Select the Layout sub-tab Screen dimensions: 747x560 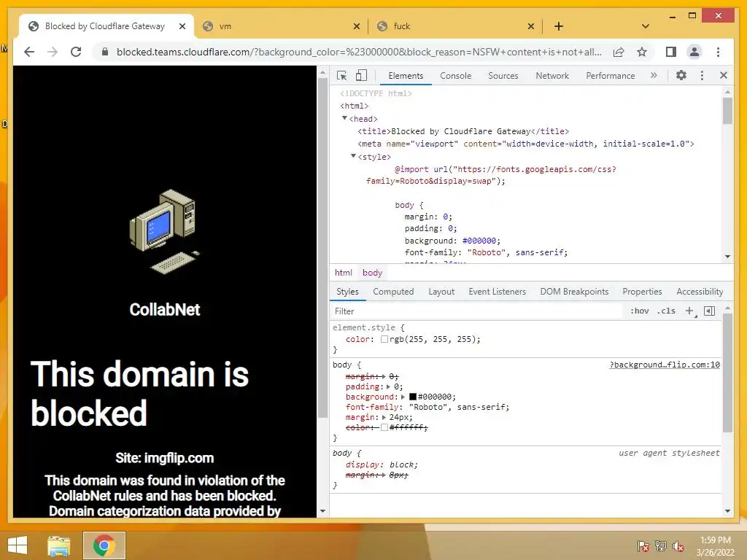[441, 292]
